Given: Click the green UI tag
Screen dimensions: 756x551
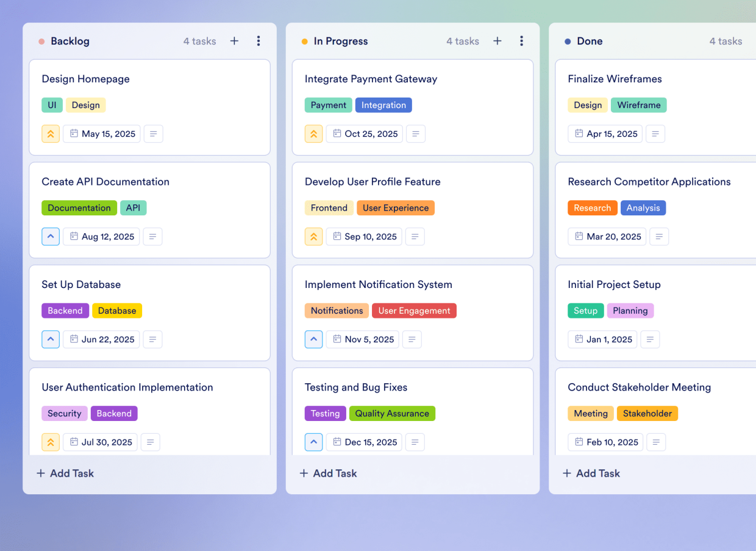Looking at the screenshot, I should coord(52,105).
